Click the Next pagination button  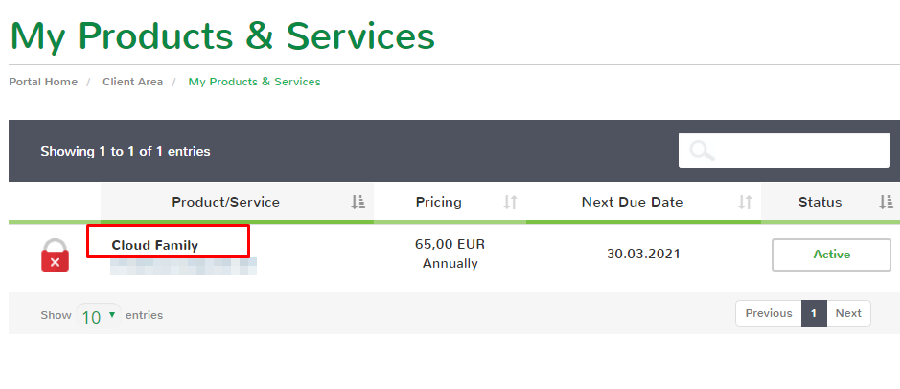[x=848, y=313]
